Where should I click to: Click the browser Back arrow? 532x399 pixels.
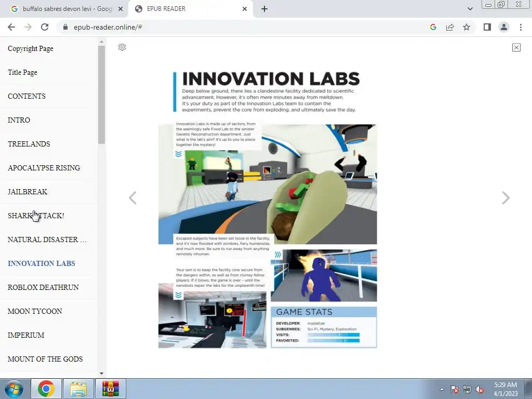point(11,27)
